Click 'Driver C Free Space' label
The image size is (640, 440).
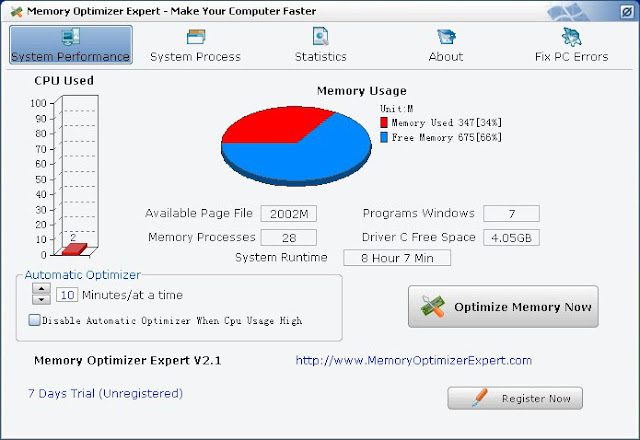418,237
